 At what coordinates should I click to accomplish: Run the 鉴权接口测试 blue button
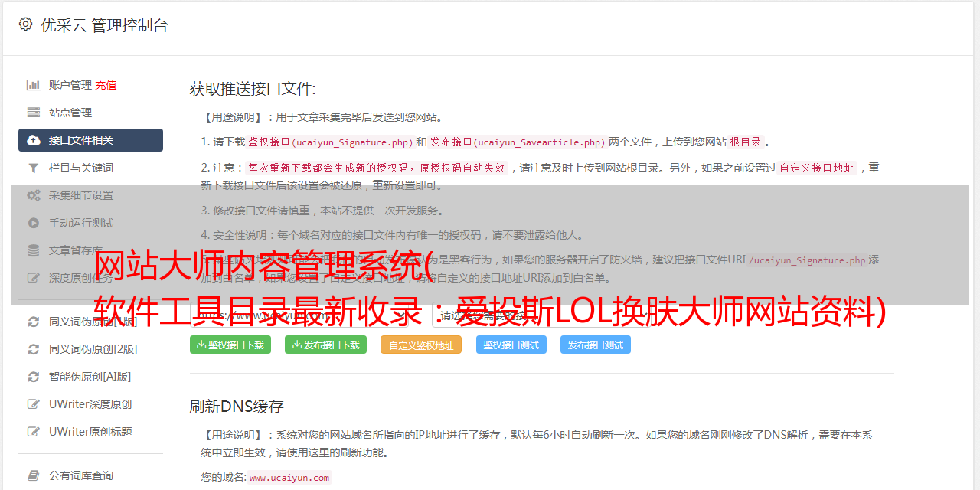point(511,345)
